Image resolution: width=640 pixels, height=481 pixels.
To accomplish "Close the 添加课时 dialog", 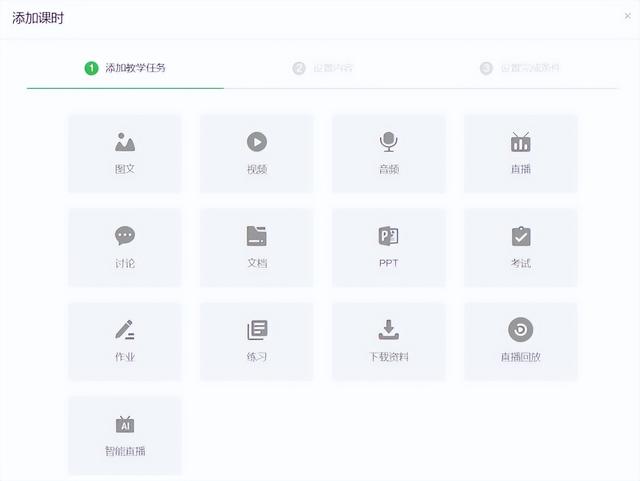I will pyautogui.click(x=627, y=16).
